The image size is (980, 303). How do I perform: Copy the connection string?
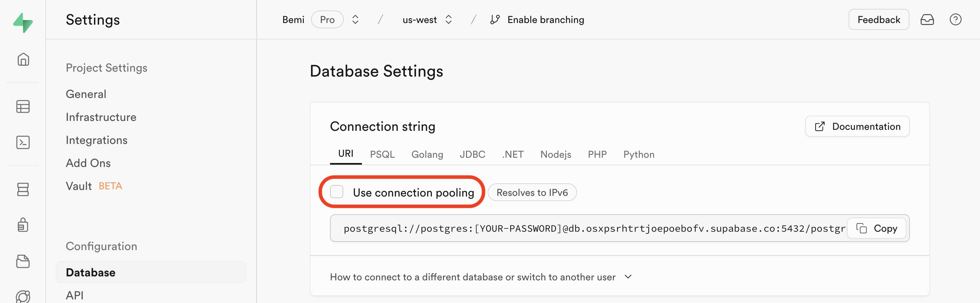pos(877,228)
